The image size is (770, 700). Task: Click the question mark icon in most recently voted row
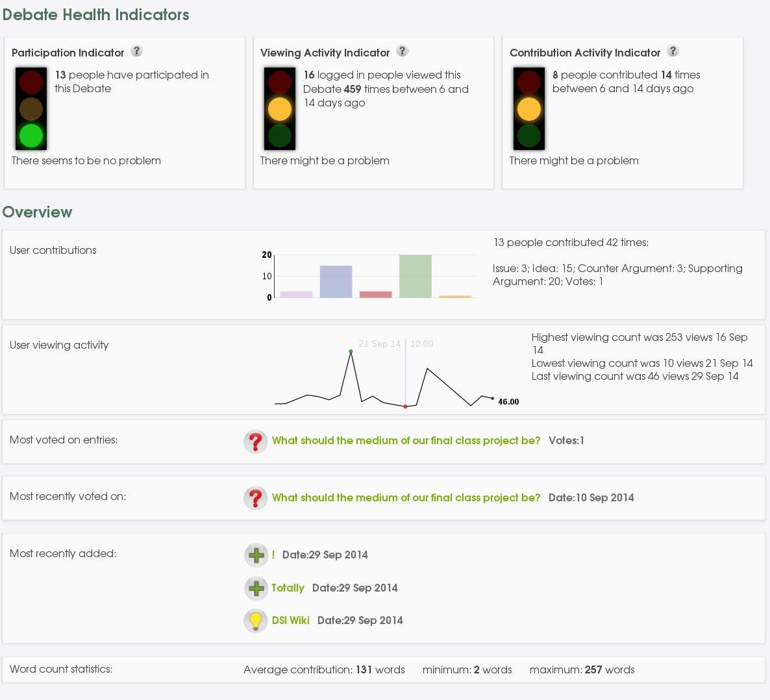coord(256,497)
